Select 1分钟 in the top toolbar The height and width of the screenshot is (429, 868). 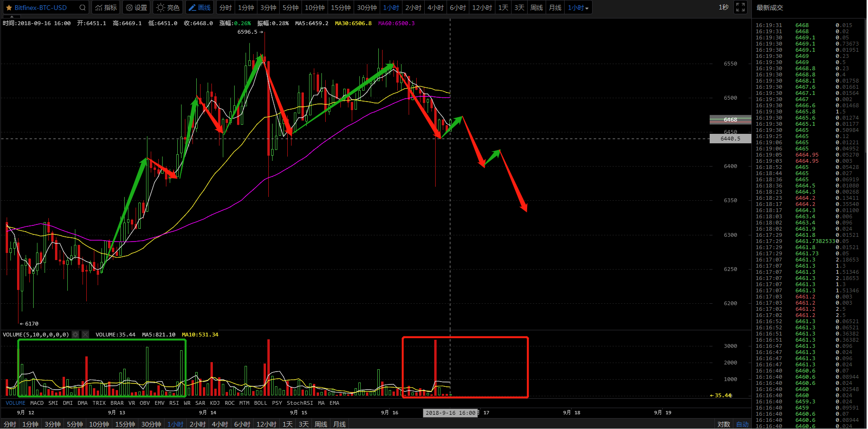coord(246,8)
